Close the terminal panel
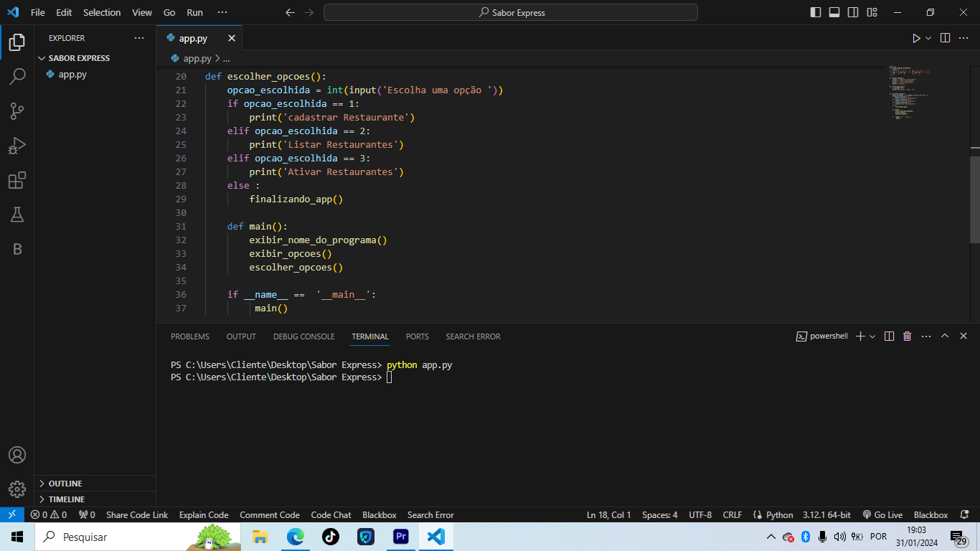980x551 pixels. pos(963,336)
